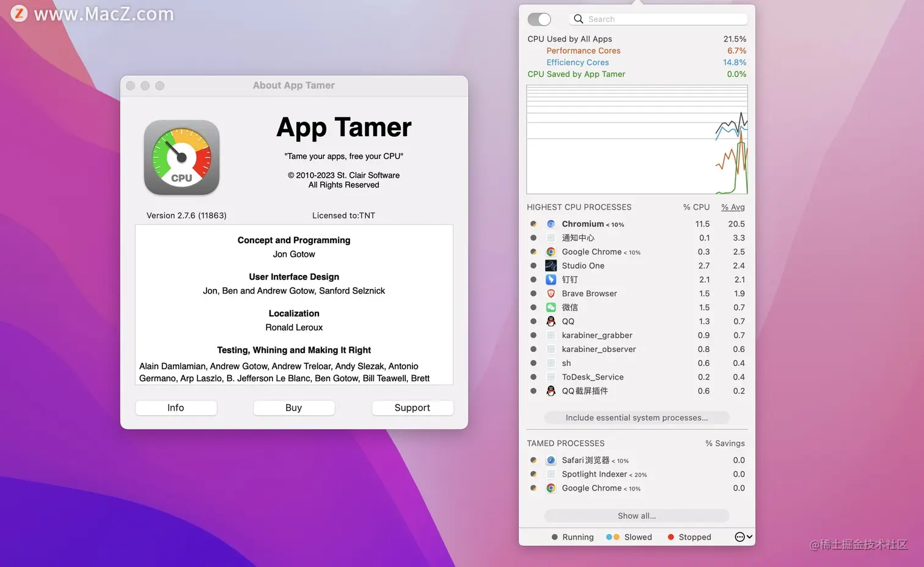Select the Spotlight Indexer process name
Screen dimensions: 924x567
(x=594, y=474)
